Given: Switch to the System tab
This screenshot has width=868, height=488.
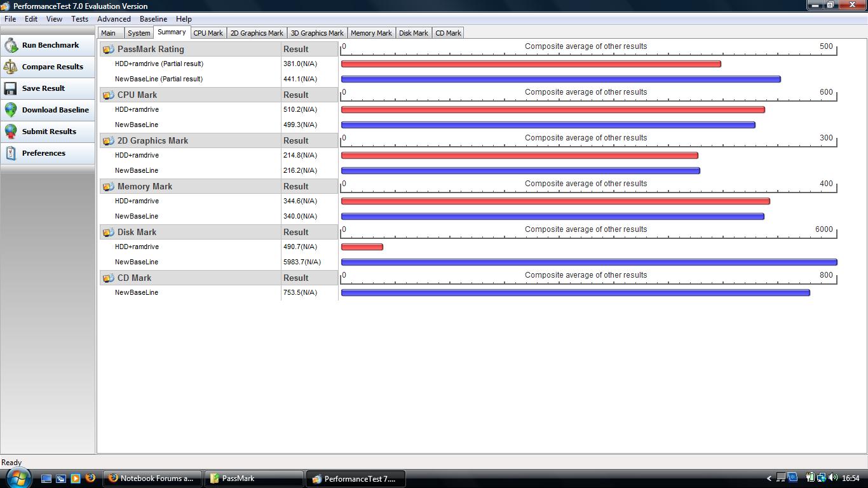Looking at the screenshot, I should [x=139, y=33].
